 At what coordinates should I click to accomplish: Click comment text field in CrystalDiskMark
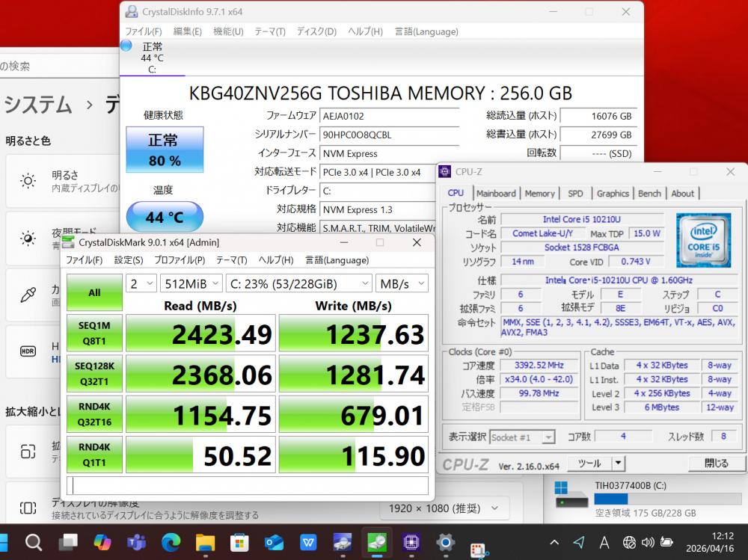[248, 485]
